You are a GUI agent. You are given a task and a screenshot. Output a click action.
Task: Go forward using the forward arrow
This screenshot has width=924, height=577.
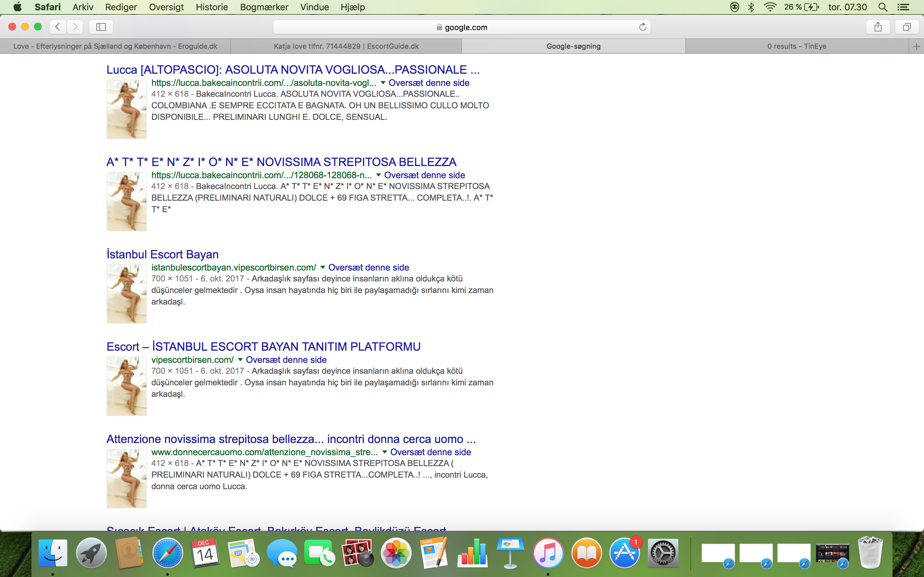click(75, 27)
